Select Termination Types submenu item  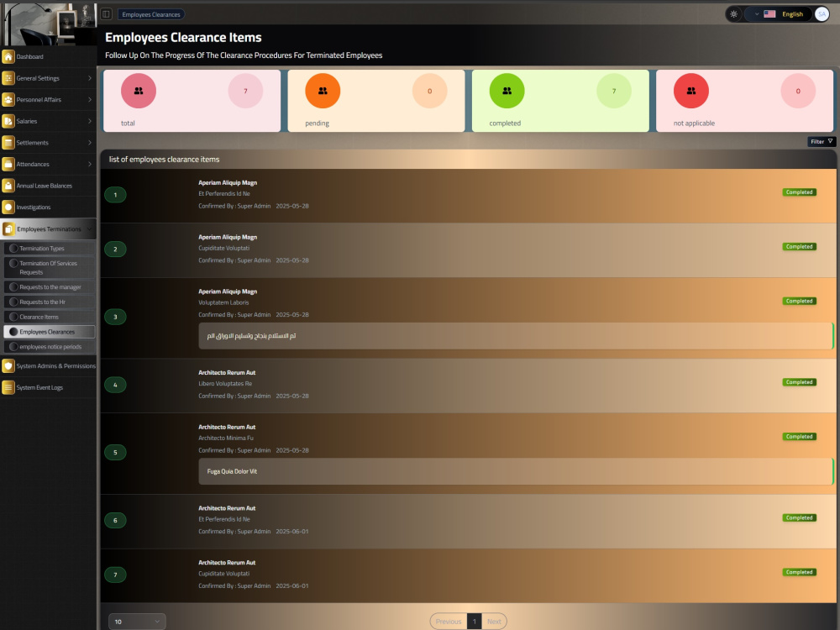[x=50, y=248]
